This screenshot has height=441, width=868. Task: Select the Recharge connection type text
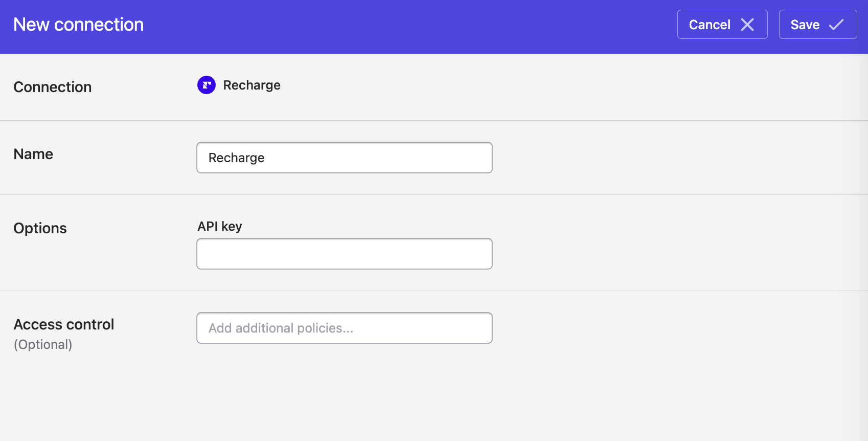click(252, 85)
